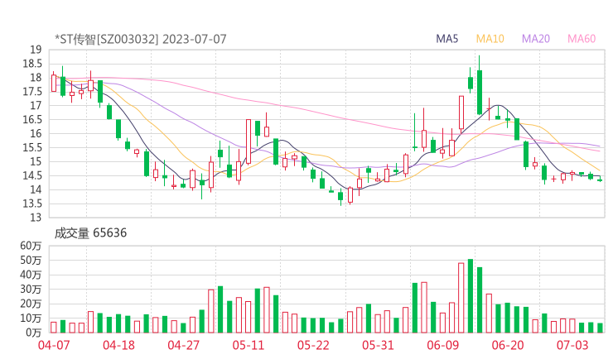Select the 06-20 date marker

(x=508, y=345)
